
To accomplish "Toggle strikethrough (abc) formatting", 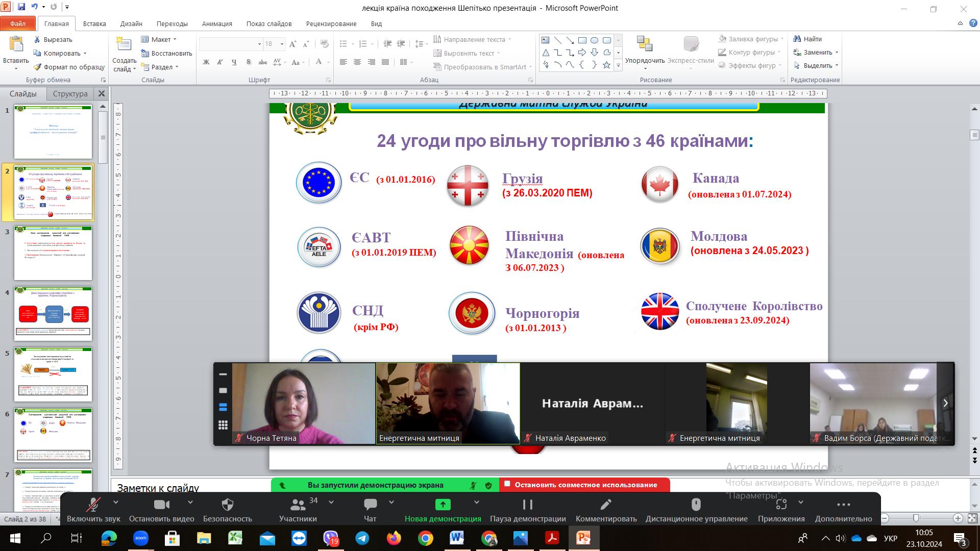I will click(x=263, y=62).
